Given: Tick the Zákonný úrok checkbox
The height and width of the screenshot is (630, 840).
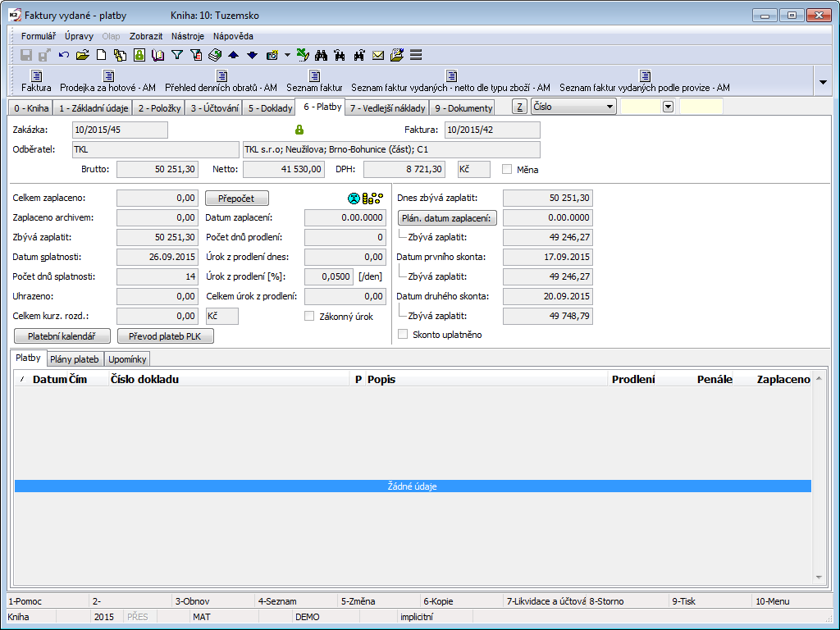Looking at the screenshot, I should (x=309, y=316).
